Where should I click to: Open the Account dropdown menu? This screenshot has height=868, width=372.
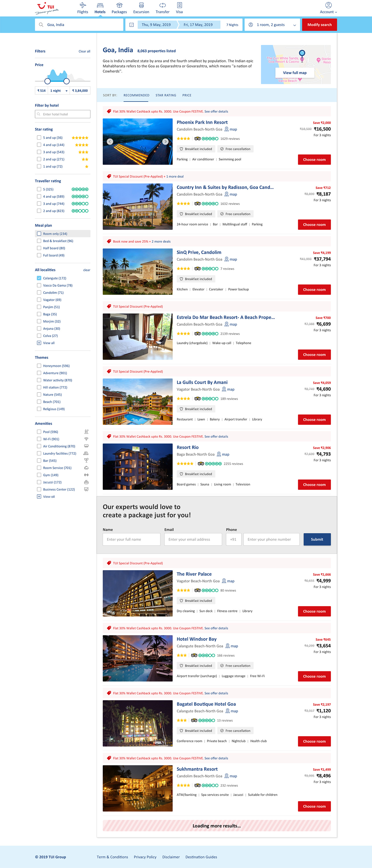click(x=328, y=8)
